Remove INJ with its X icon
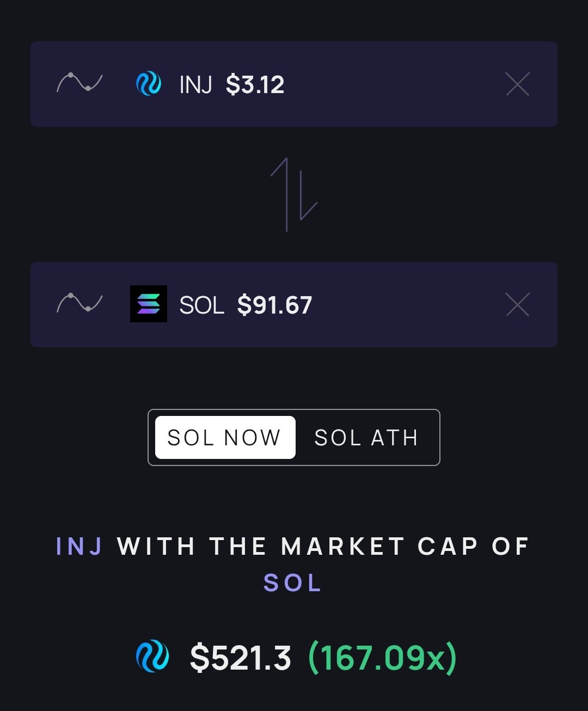The height and width of the screenshot is (711, 588). click(517, 84)
